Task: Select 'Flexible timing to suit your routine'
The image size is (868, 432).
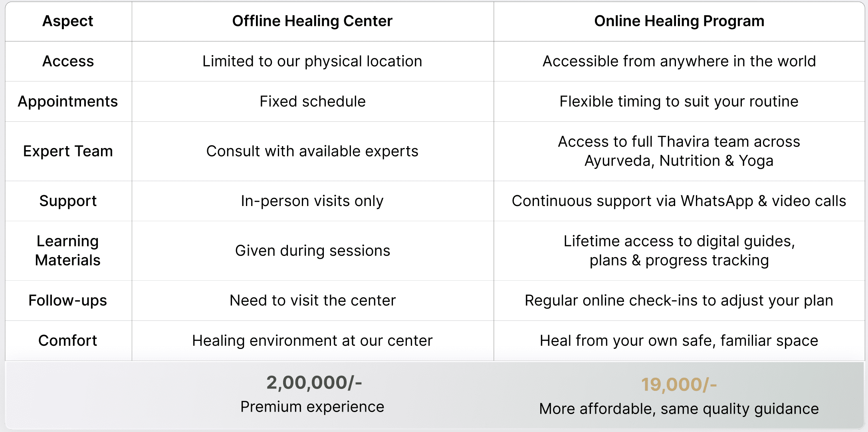Action: pos(679,101)
